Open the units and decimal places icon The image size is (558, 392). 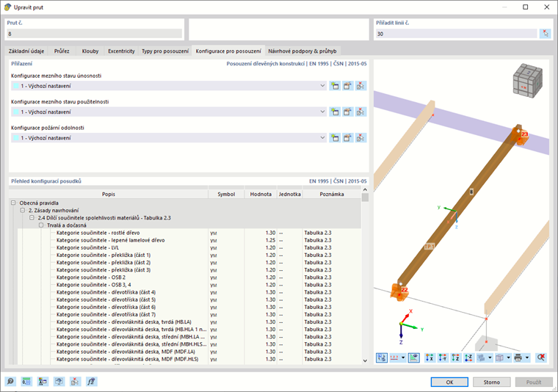click(26, 382)
